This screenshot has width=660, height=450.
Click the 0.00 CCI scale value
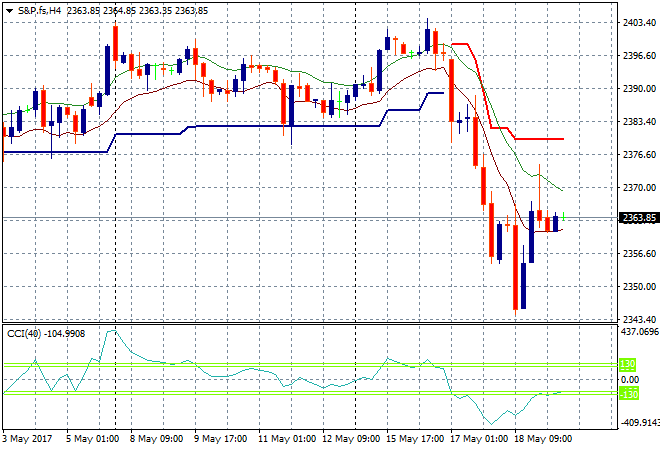click(630, 380)
